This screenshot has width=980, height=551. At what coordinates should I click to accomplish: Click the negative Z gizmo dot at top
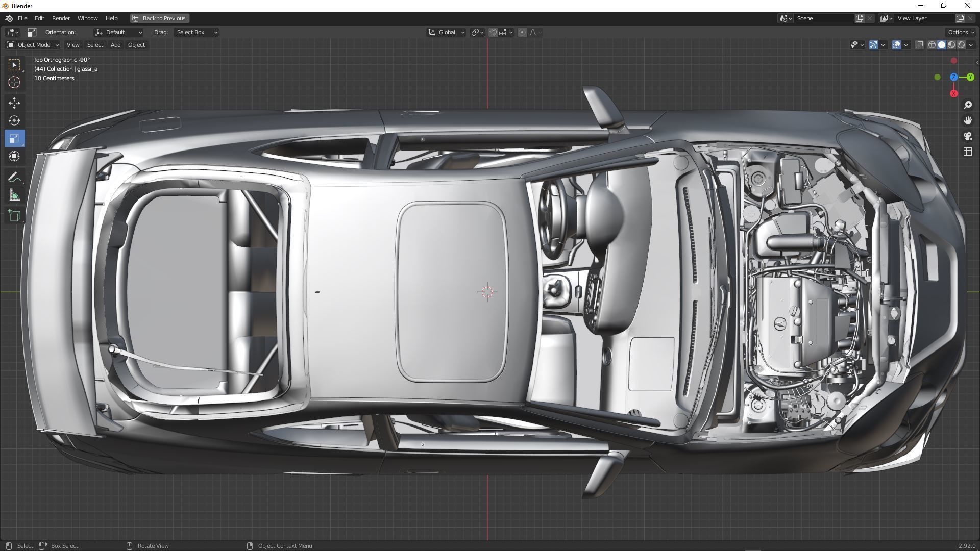click(x=953, y=61)
